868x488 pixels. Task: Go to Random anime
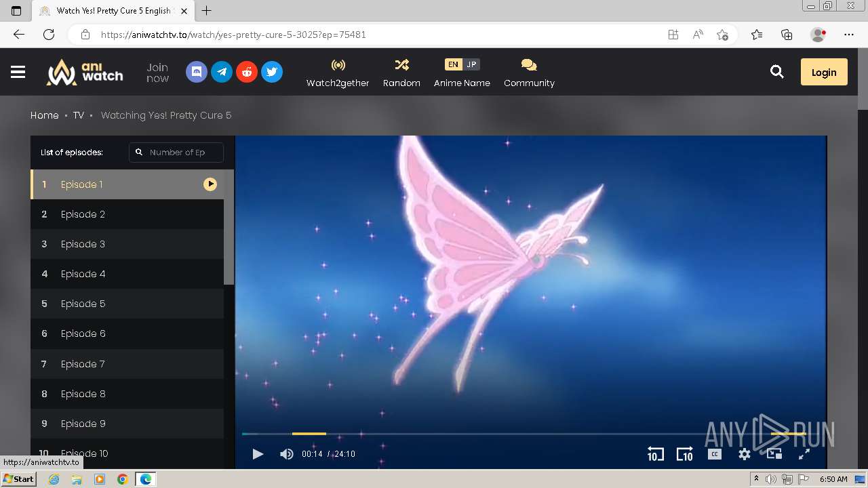(x=401, y=73)
